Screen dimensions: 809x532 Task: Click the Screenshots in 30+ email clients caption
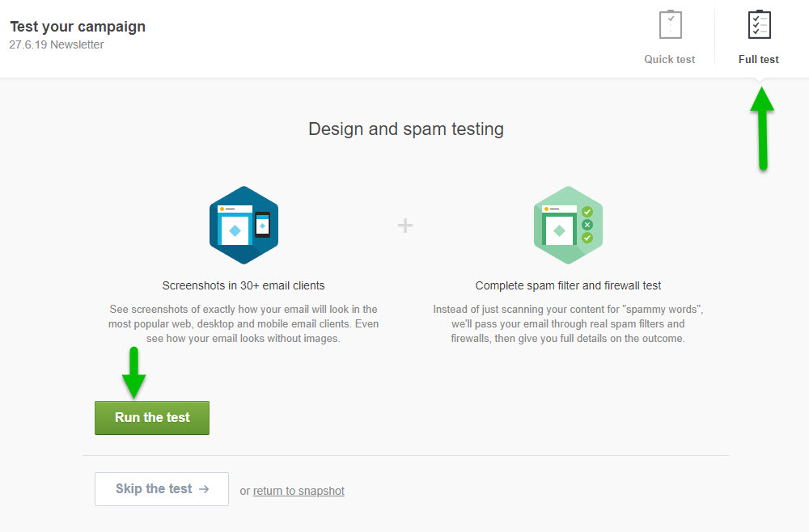[244, 285]
